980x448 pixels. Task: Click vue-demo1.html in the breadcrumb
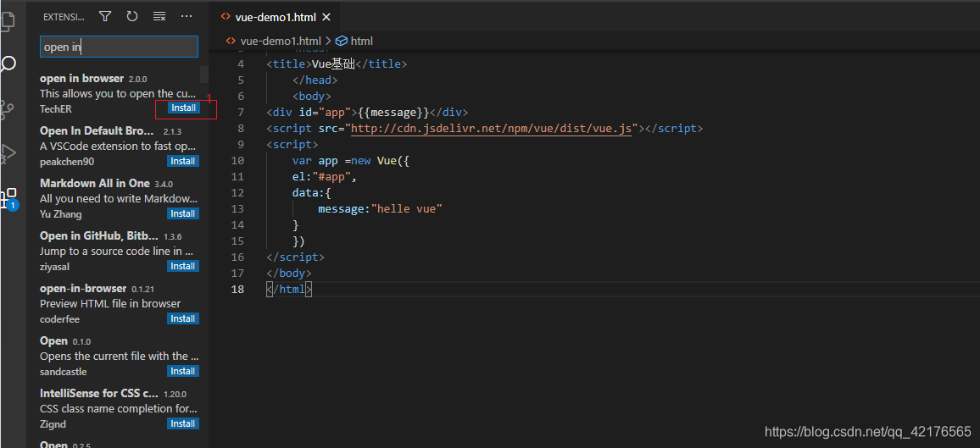[x=281, y=41]
